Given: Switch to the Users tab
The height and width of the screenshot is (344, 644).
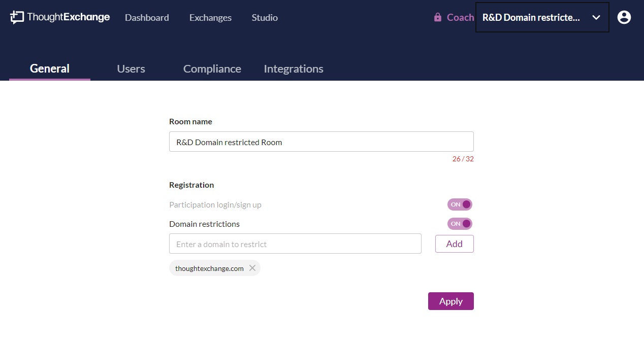Looking at the screenshot, I should (131, 68).
